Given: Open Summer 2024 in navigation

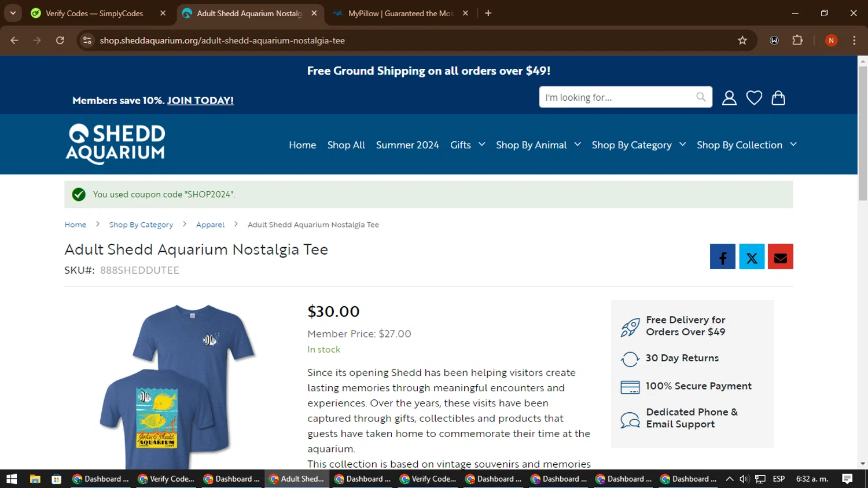Looking at the screenshot, I should click(x=407, y=145).
